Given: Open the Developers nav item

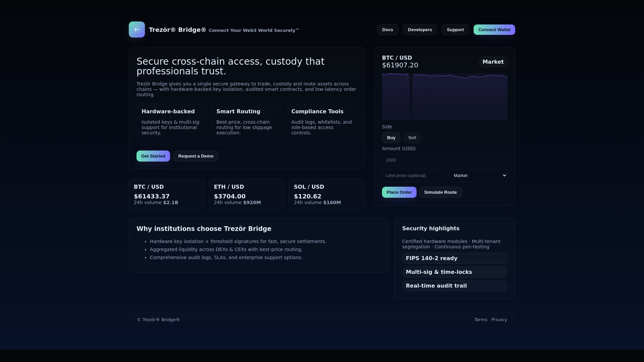Looking at the screenshot, I should (420, 30).
